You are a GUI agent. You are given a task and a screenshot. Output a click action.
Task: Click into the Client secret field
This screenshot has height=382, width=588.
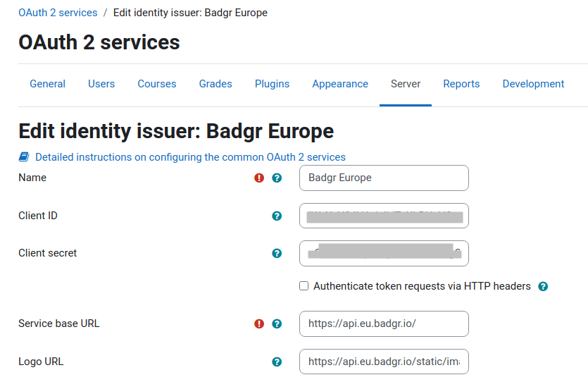(384, 253)
